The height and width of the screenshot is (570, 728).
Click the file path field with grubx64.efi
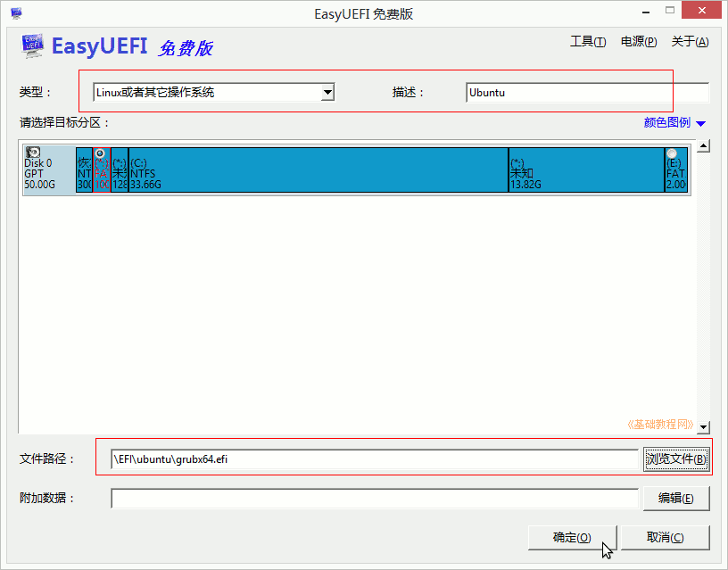(375, 459)
